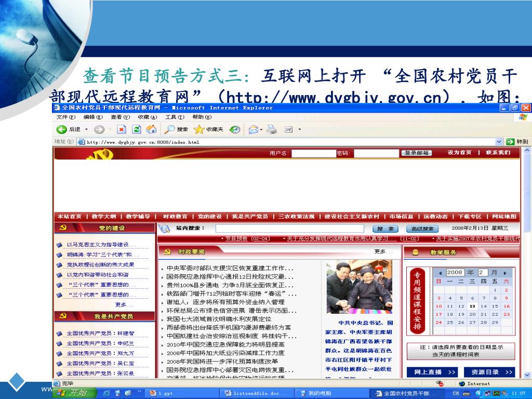Open the 编辑(E) menu
This screenshot has width=532, height=399.
(x=93, y=117)
